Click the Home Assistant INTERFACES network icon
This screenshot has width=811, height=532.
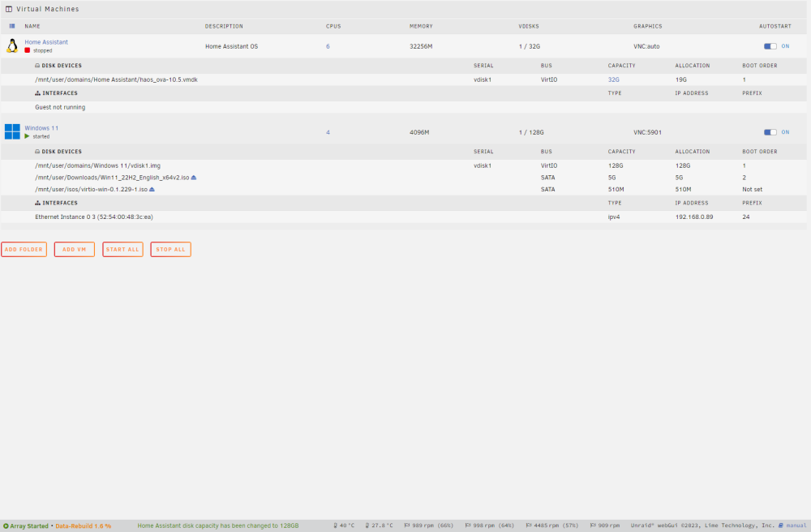38,93
